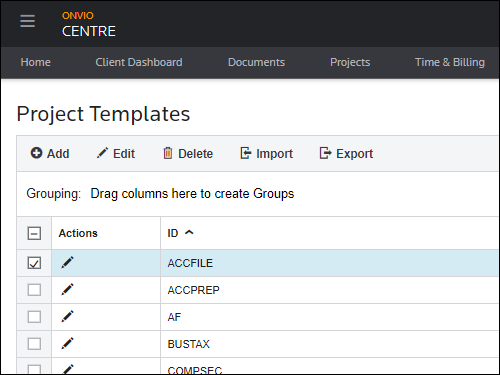Click the Onvio Centre logo
The width and height of the screenshot is (500, 375).
[89, 24]
